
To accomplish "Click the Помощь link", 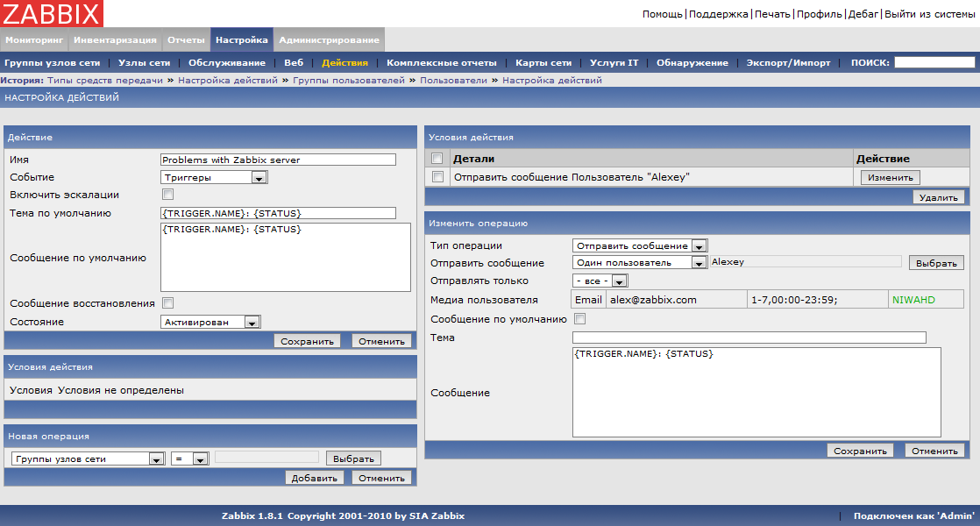I will tap(662, 14).
